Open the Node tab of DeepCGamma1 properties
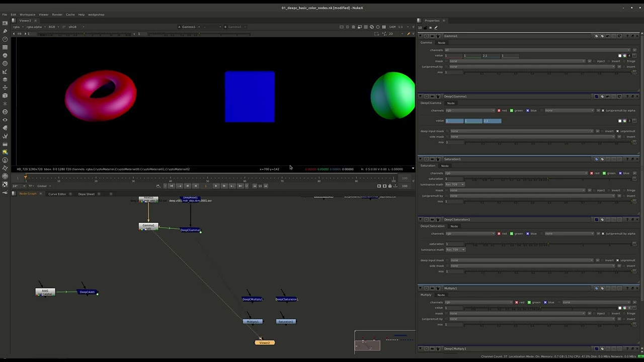Image resolution: width=644 pixels, height=362 pixels. [x=451, y=103]
